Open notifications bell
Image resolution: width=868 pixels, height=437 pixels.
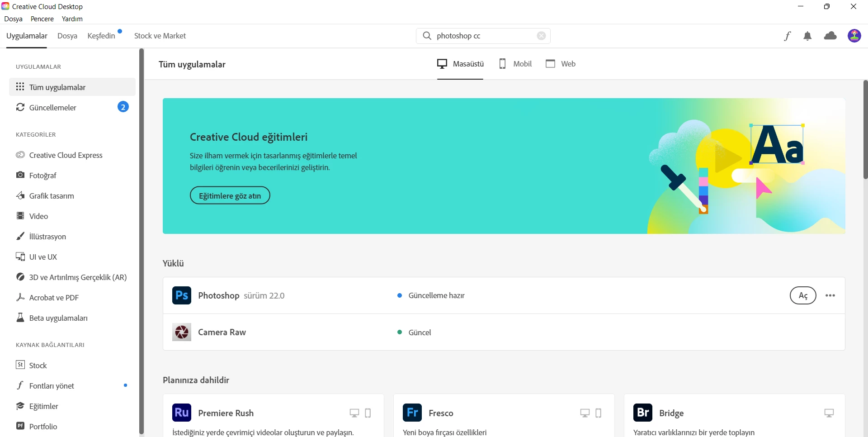click(x=807, y=36)
